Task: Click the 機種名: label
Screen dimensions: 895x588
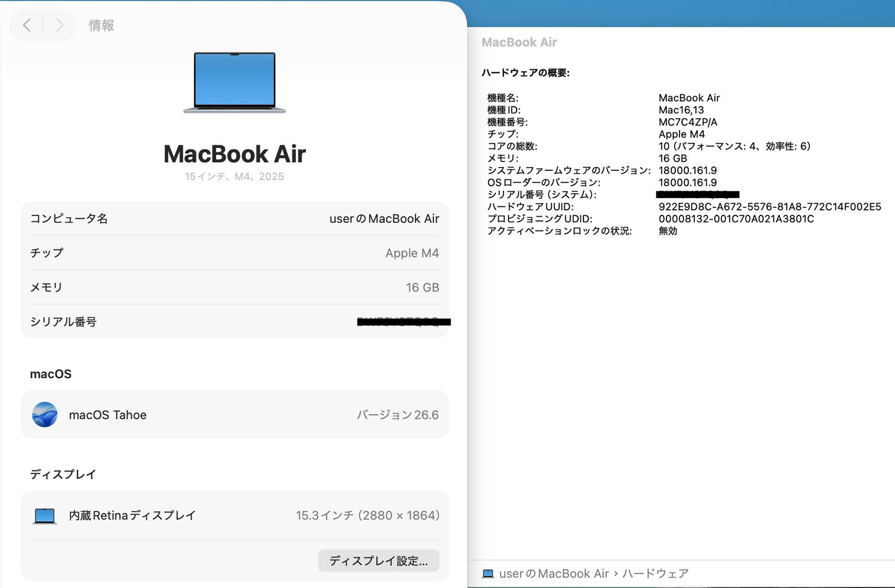Action: coord(503,98)
